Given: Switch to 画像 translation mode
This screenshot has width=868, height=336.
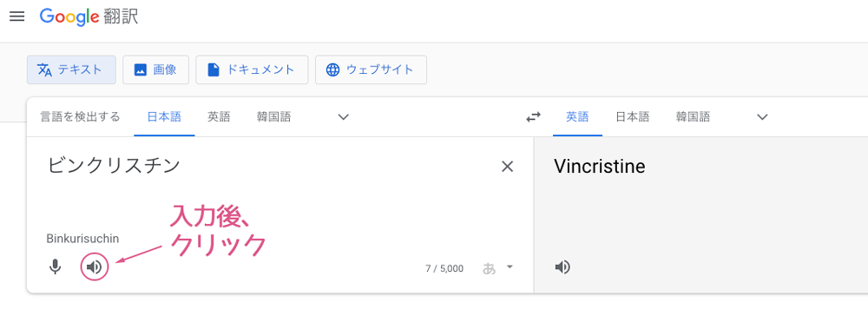Looking at the screenshot, I should pos(155,69).
